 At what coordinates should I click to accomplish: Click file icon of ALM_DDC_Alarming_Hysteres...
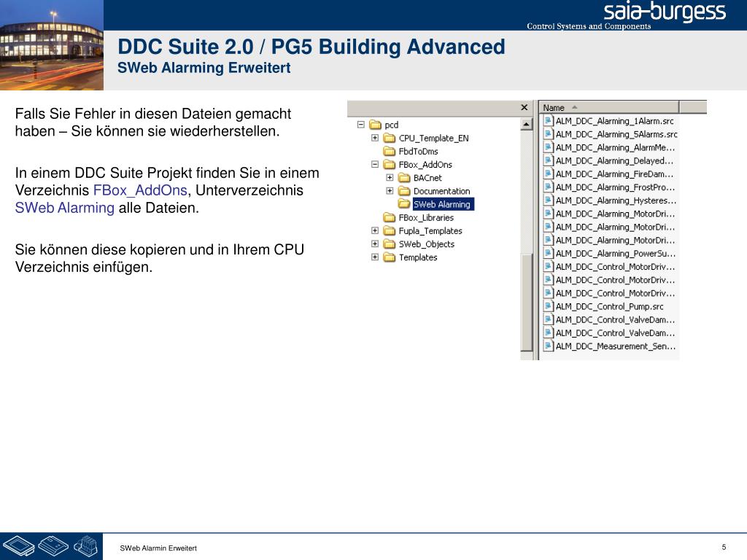(x=549, y=201)
